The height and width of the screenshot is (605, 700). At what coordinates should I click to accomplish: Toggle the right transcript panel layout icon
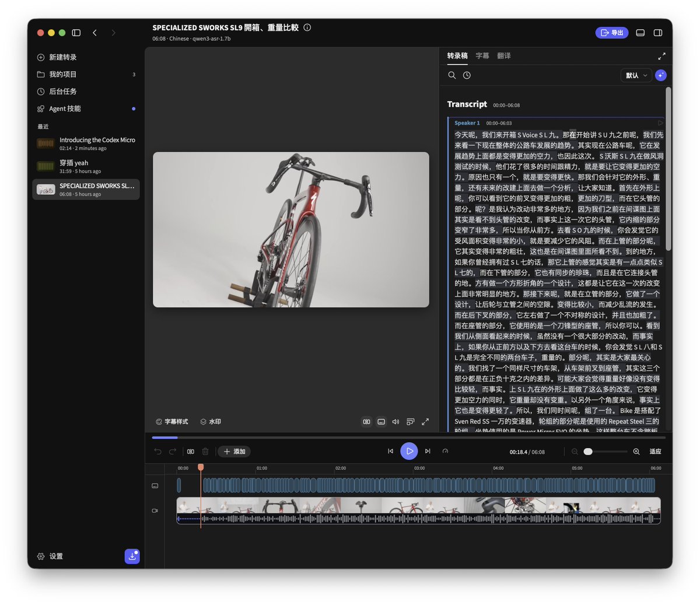point(658,33)
